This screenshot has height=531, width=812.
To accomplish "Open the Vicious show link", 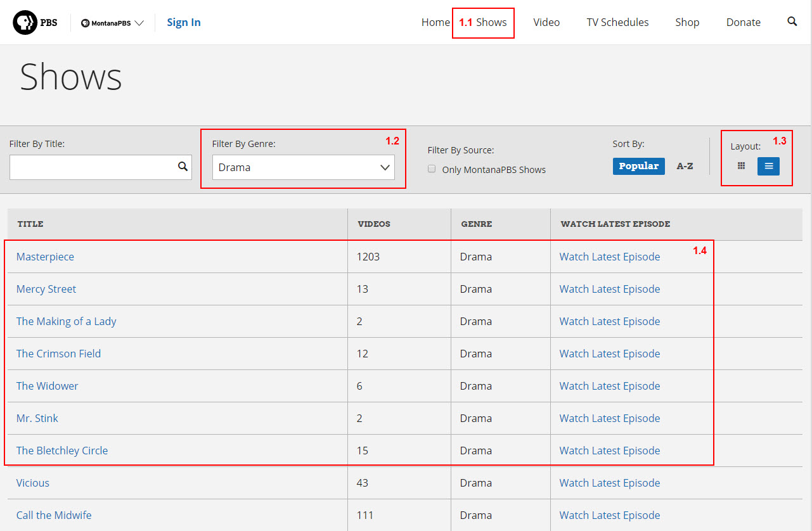I will click(x=33, y=483).
